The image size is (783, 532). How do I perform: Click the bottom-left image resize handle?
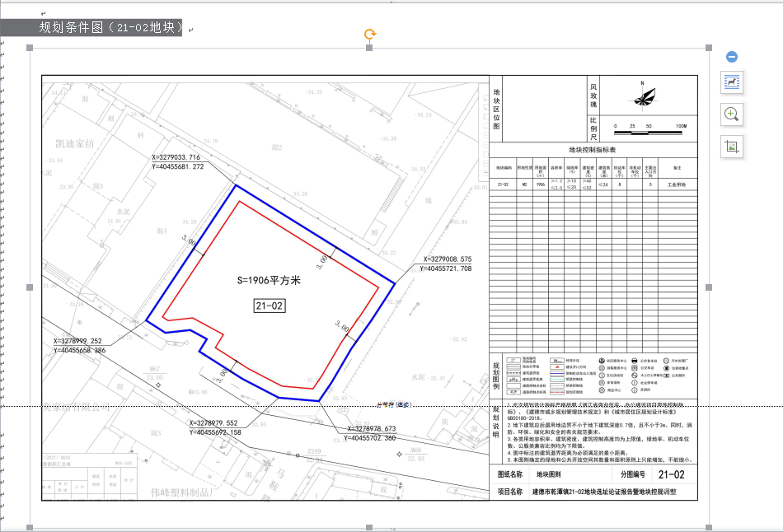(30, 526)
